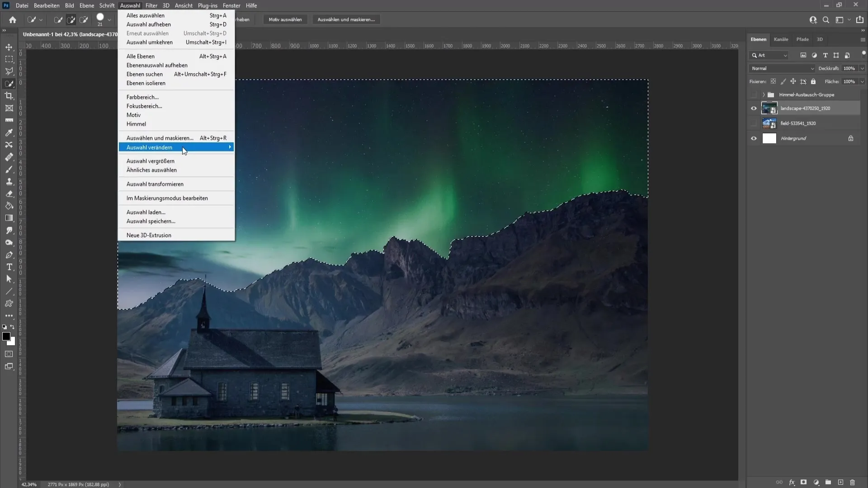
Task: Select the Line tool
Action: 9,291
